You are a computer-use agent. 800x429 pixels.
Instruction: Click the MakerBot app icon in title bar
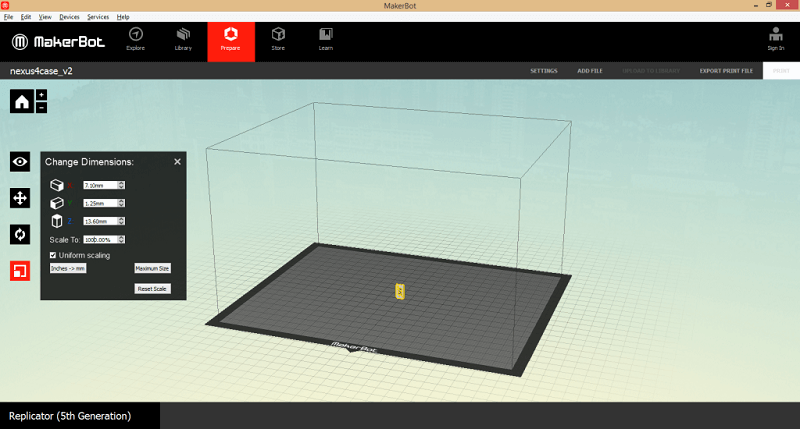pos(5,5)
